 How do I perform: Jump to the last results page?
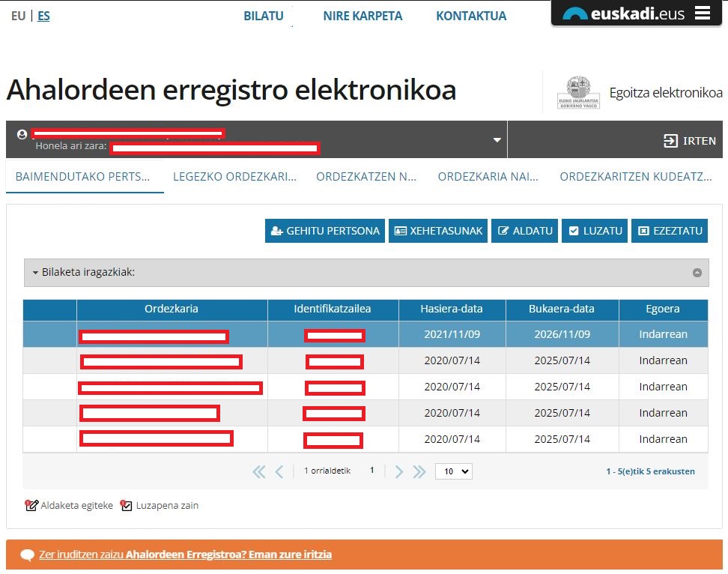419,471
